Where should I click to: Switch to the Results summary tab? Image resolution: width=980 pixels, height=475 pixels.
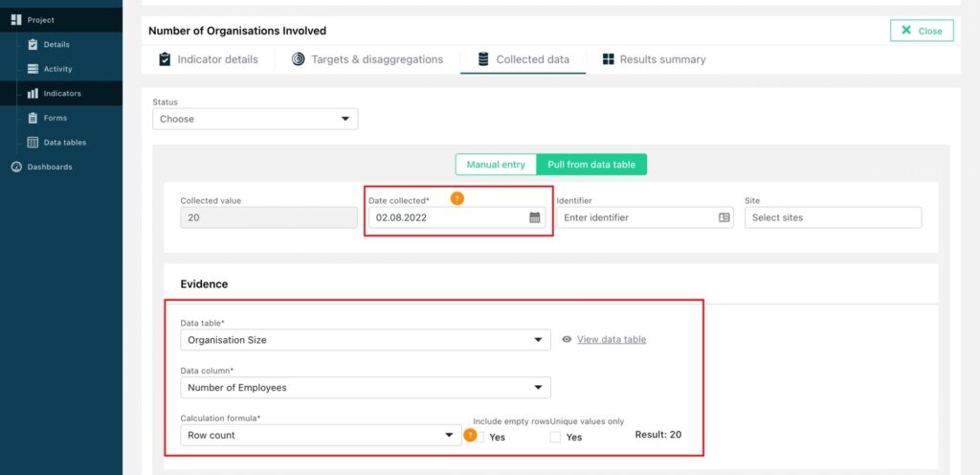click(654, 59)
